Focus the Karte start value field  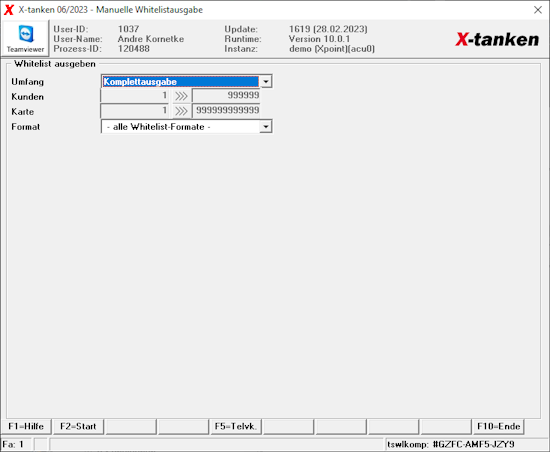click(135, 111)
